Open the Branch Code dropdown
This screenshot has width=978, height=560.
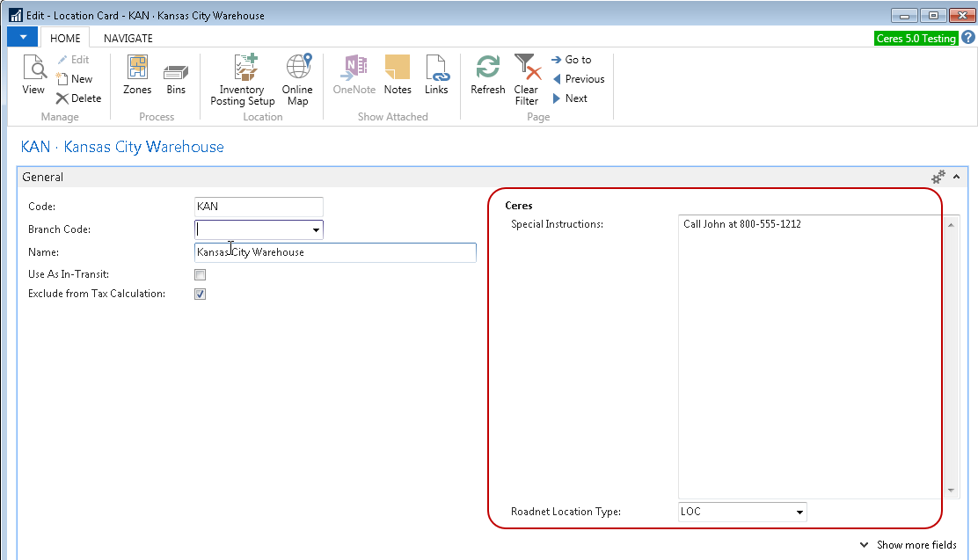[x=316, y=230]
